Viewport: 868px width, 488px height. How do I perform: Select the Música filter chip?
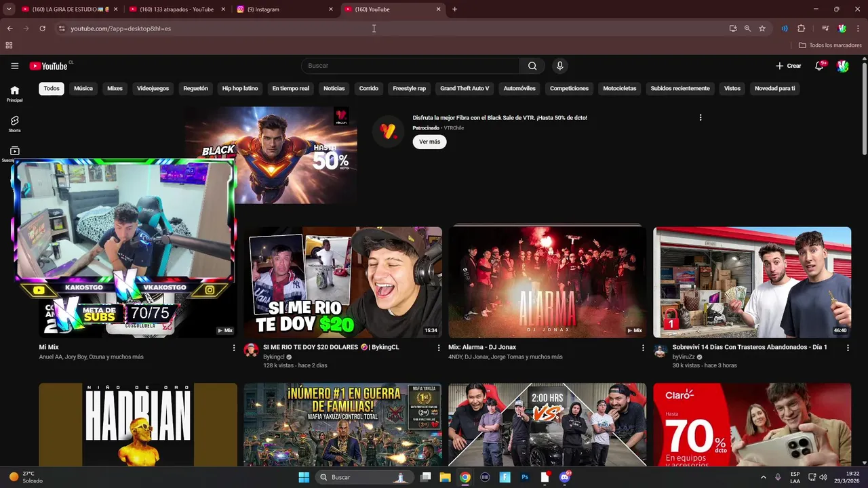83,88
